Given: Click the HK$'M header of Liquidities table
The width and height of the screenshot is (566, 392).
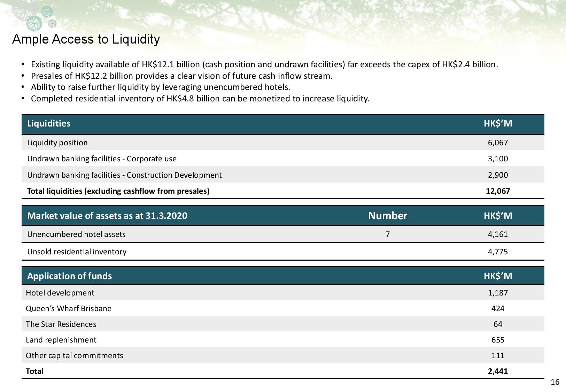Looking at the screenshot, I should tap(498, 123).
